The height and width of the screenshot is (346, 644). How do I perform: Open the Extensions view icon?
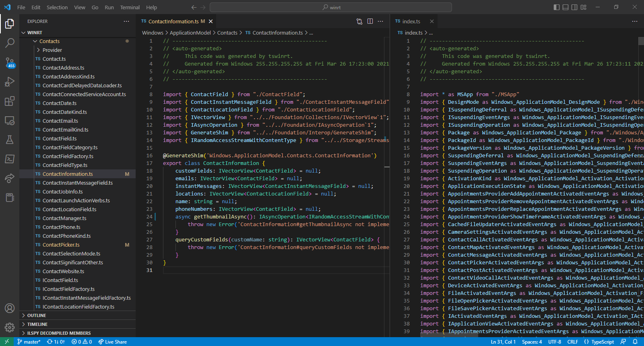click(x=10, y=101)
